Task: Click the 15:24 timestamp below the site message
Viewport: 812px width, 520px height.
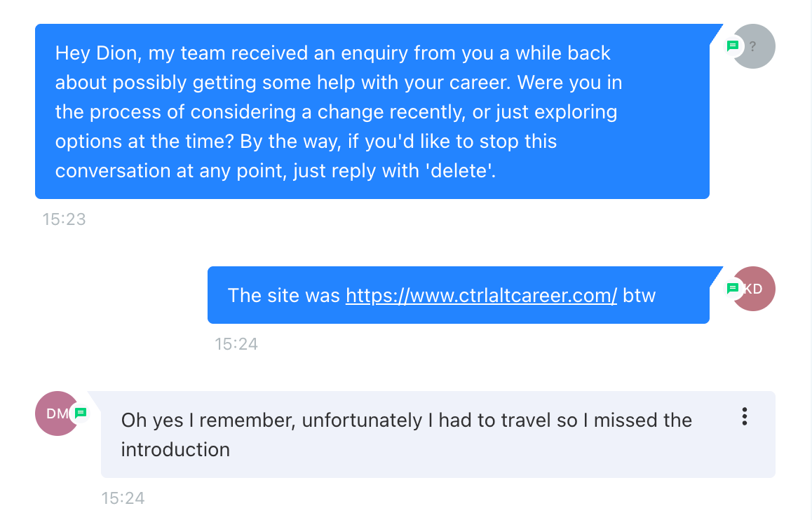Action: (236, 344)
